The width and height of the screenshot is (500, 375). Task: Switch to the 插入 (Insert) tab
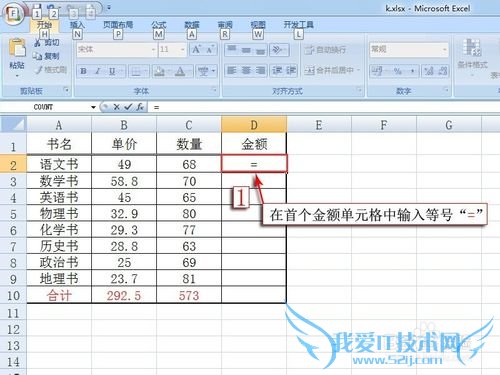[x=77, y=25]
